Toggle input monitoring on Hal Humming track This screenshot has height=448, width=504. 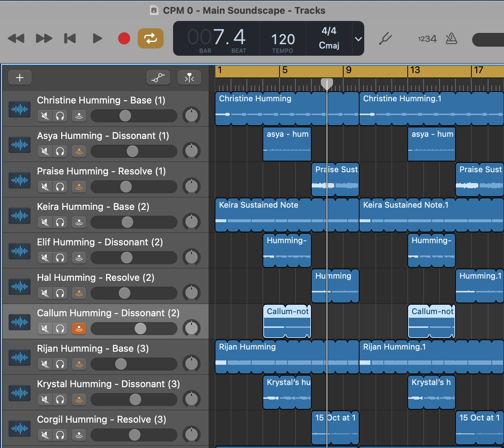(79, 293)
